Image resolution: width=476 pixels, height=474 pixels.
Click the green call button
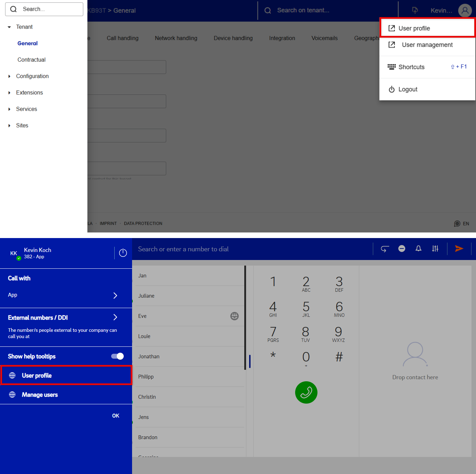306,392
